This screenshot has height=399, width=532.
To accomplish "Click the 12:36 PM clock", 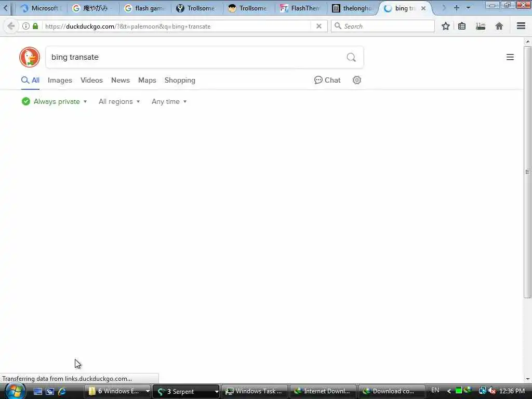I will [x=512, y=391].
